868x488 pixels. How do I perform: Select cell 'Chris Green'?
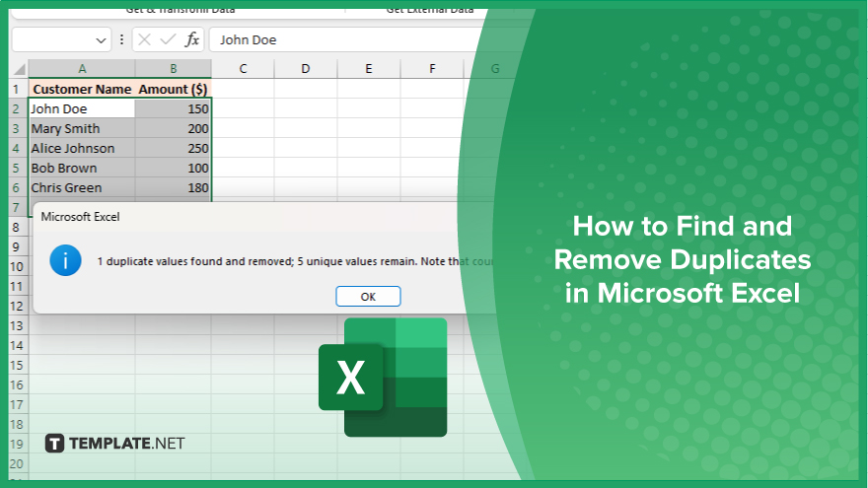pos(82,188)
